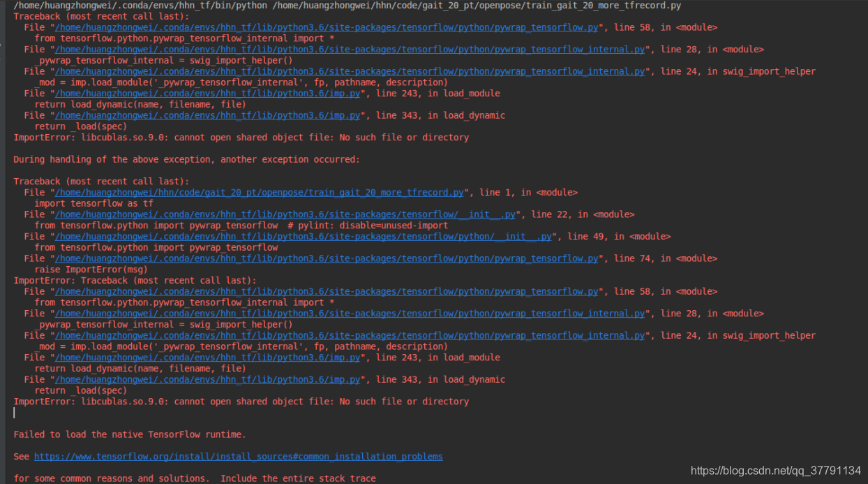Click the 'import tensorflow as tf' line

[x=94, y=204]
